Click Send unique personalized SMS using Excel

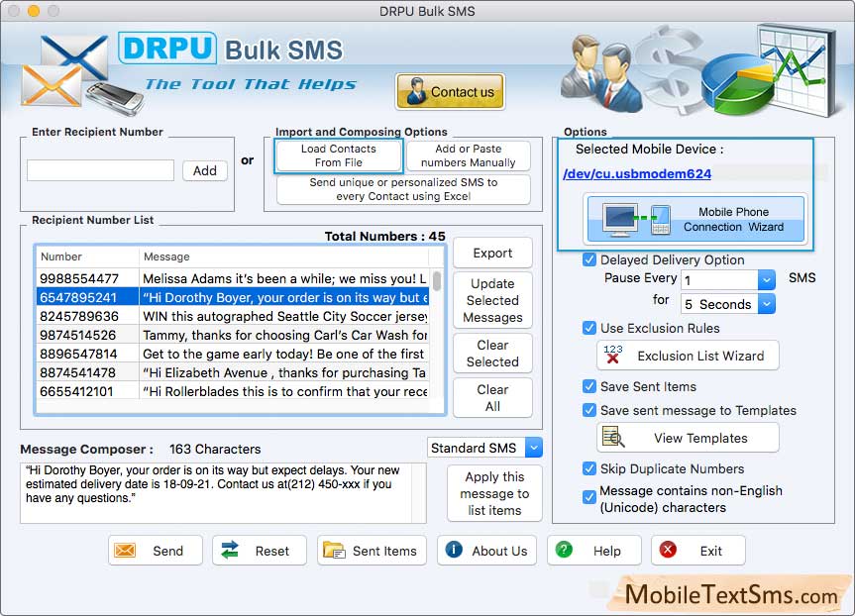point(403,189)
